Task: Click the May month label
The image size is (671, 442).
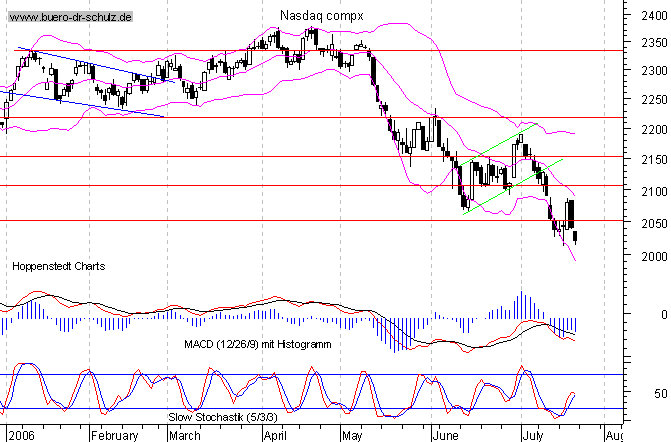Action: (352, 436)
